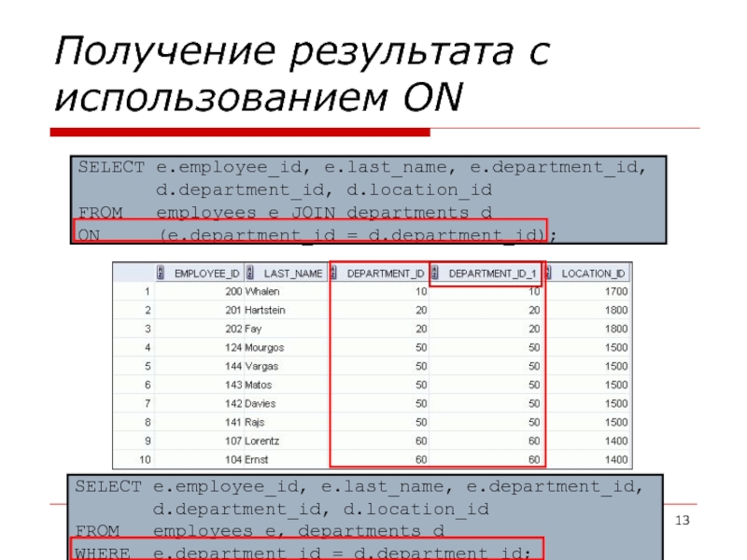The height and width of the screenshot is (560, 747).
Task: Click the Fay last name cell
Action: (x=286, y=329)
